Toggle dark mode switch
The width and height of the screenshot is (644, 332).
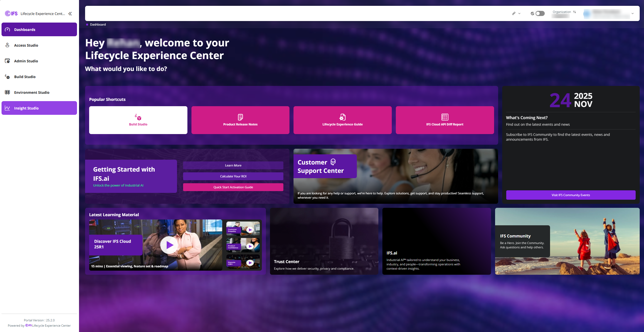tap(540, 13)
